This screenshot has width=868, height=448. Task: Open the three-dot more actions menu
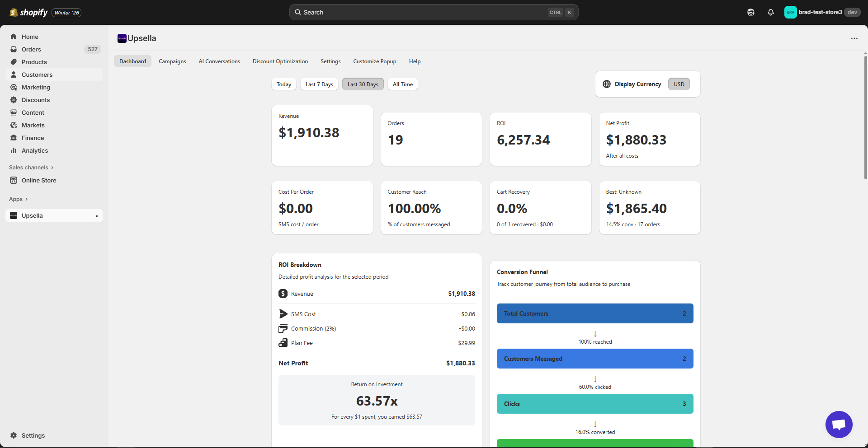[854, 38]
